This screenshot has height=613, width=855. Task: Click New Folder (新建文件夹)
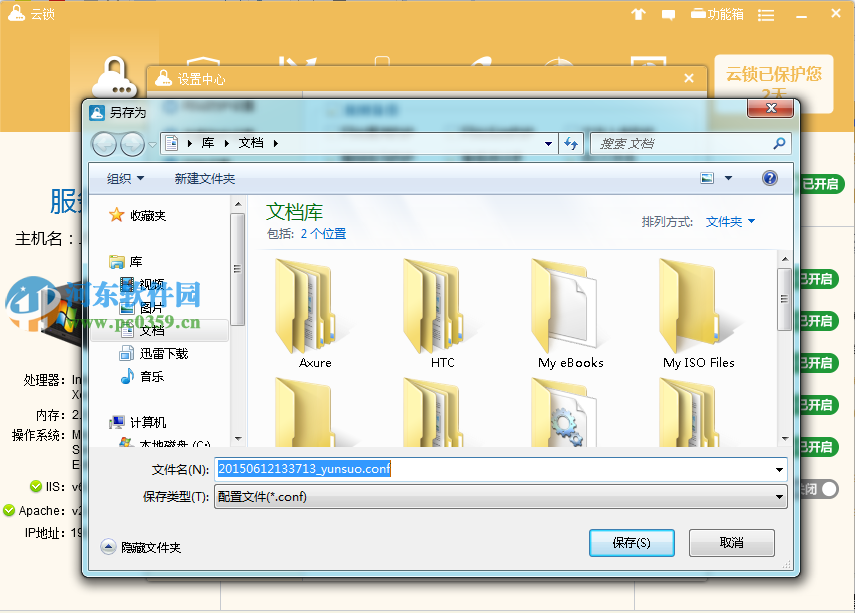coord(204,178)
